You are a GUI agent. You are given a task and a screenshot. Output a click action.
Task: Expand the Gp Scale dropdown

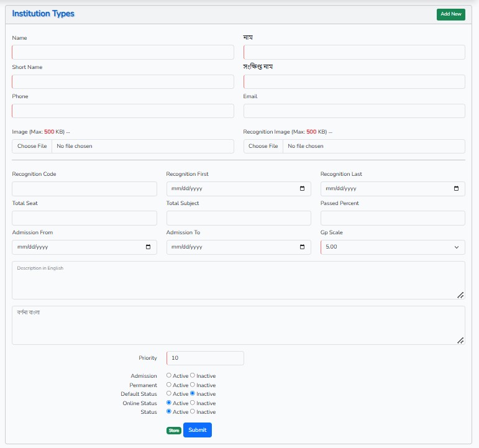coord(393,247)
